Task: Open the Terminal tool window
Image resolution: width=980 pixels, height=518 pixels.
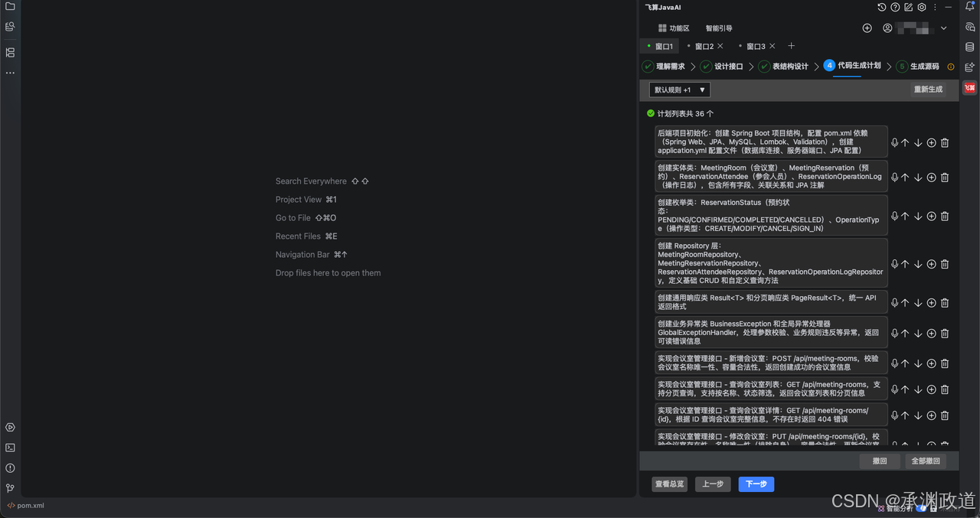Action: [x=10, y=448]
